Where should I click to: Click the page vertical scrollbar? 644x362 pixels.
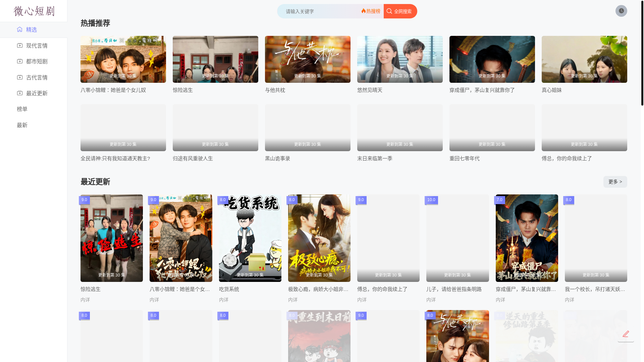(642, 54)
